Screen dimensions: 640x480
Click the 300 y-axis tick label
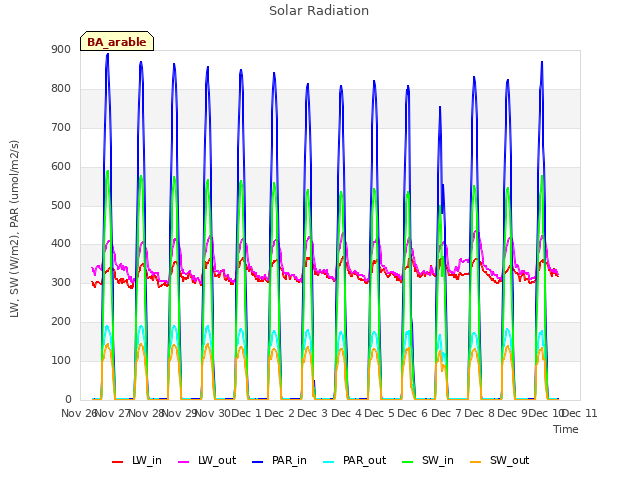tap(61, 283)
